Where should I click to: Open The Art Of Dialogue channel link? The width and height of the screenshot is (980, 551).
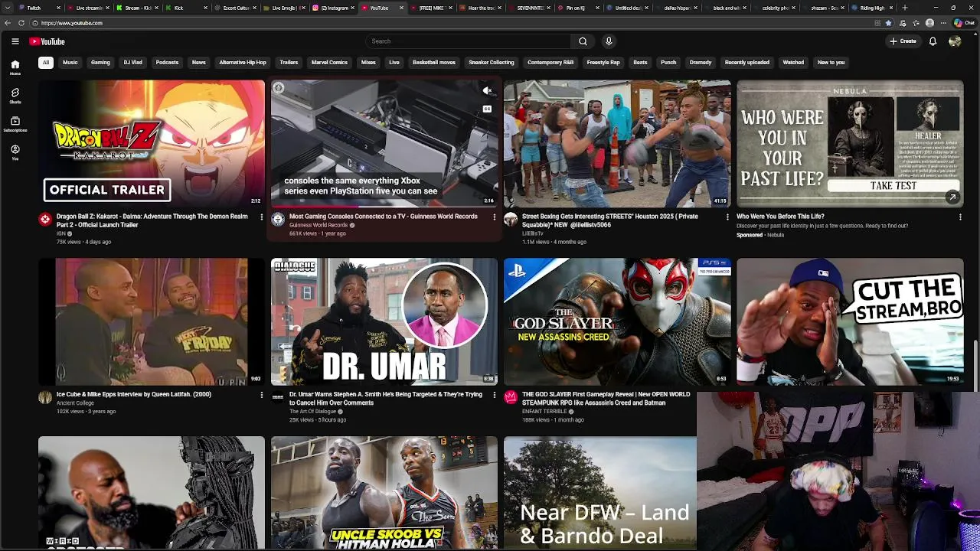(x=312, y=412)
